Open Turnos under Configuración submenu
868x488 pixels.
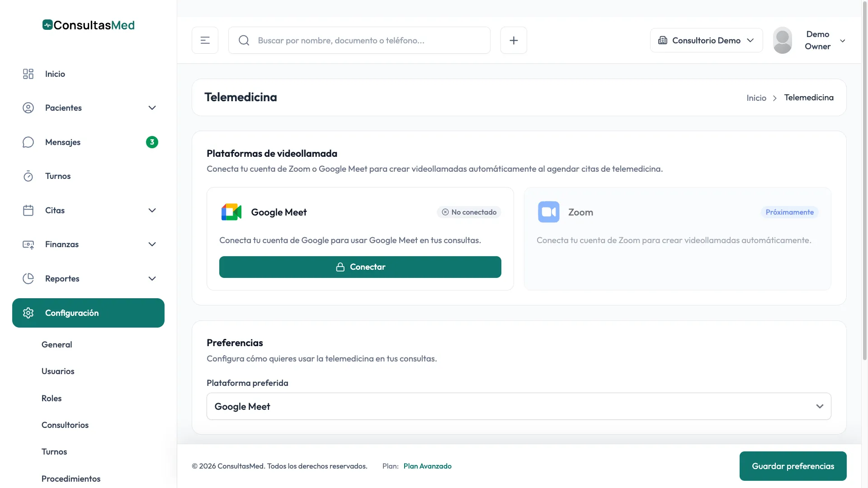pyautogui.click(x=54, y=451)
